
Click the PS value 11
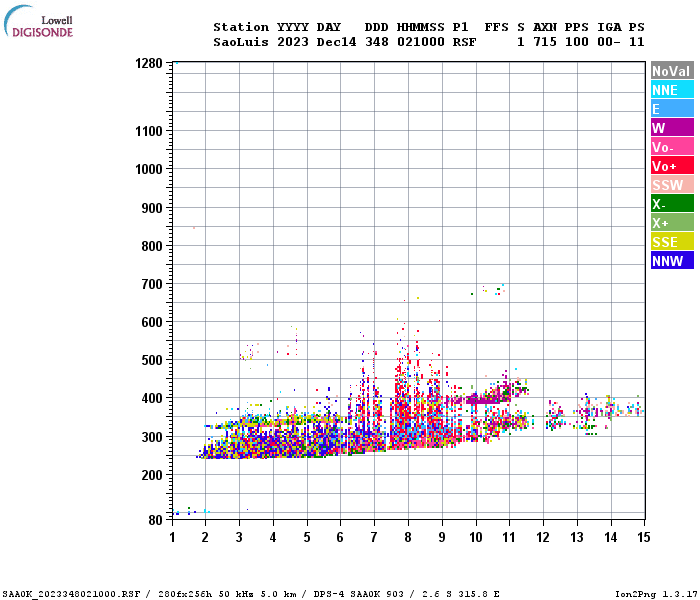coord(637,42)
